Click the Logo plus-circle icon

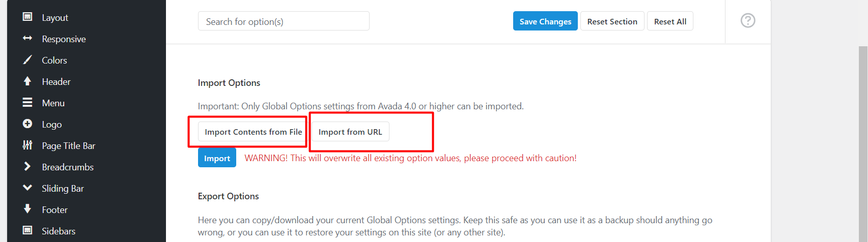(x=27, y=124)
